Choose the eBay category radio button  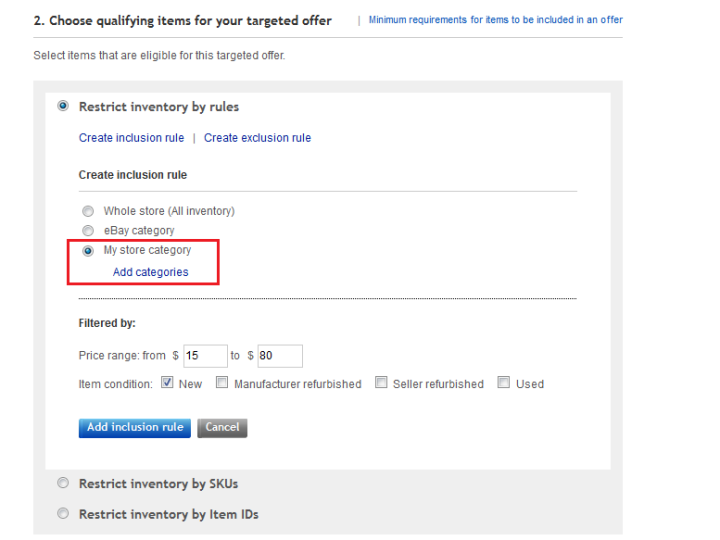point(88,230)
